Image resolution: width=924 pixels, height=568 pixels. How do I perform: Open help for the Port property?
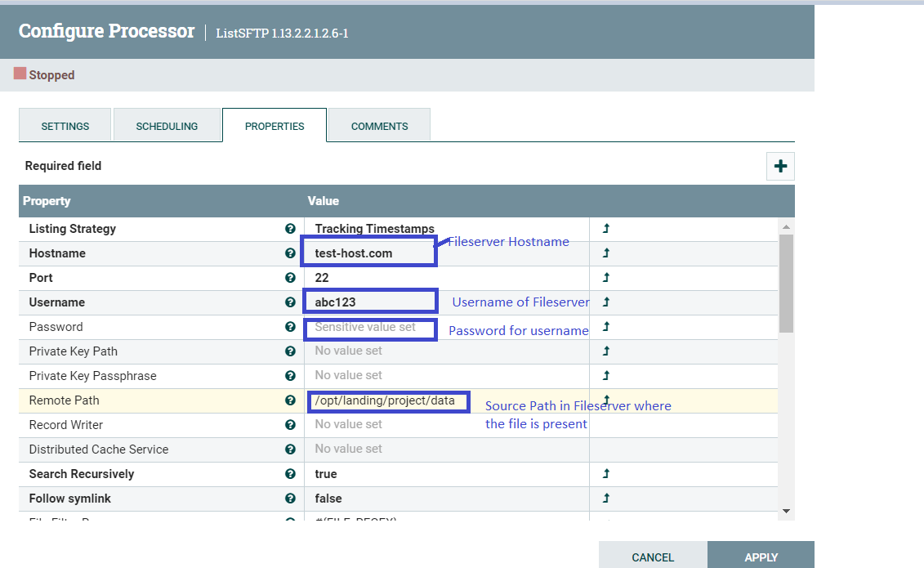pyautogui.click(x=290, y=278)
